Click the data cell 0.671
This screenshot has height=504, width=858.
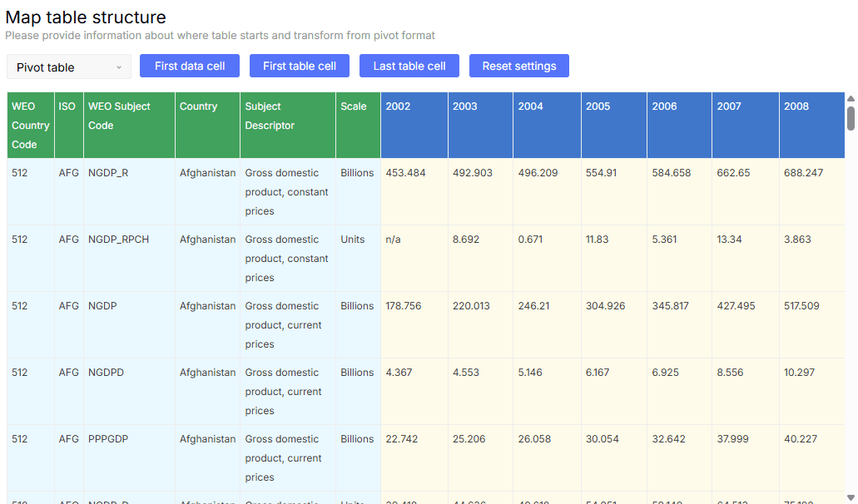click(x=548, y=259)
